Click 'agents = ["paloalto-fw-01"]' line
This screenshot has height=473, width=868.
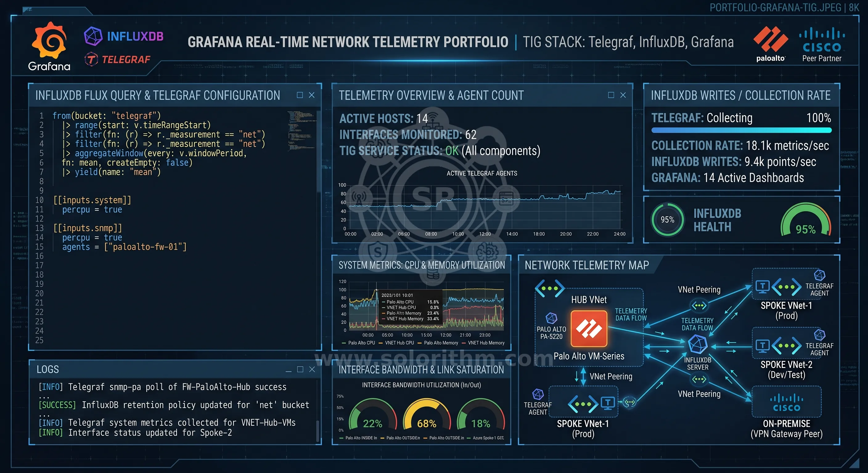click(124, 247)
